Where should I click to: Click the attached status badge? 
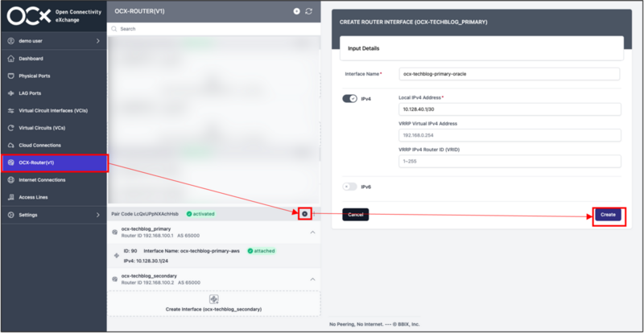point(261,251)
